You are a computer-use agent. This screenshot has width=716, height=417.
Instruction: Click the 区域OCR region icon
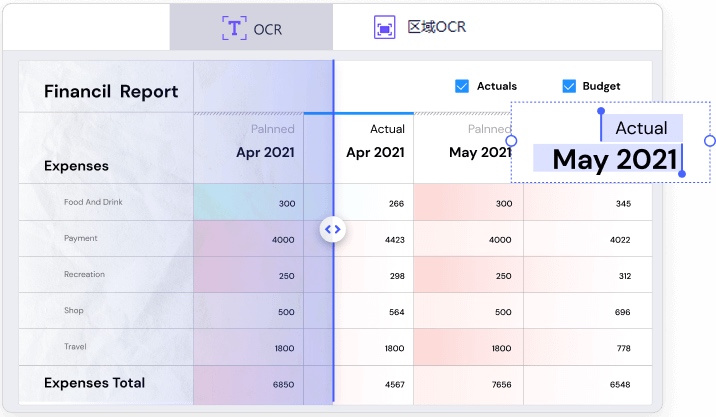coord(384,28)
